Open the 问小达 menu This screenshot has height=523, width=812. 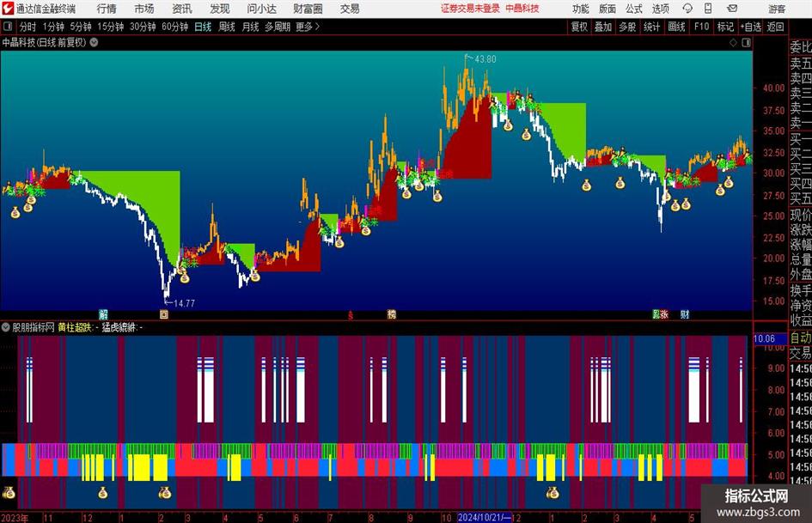(261, 9)
